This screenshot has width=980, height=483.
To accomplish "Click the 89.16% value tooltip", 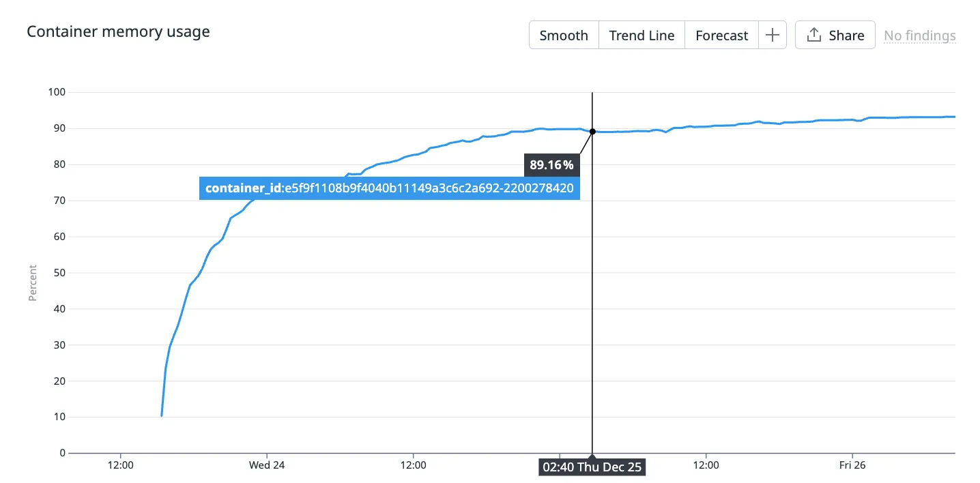I will point(551,164).
